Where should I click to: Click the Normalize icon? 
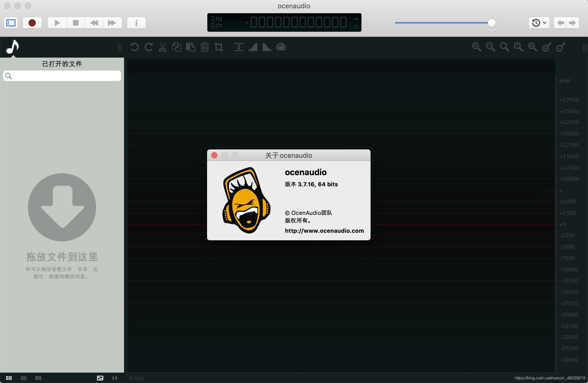(239, 47)
